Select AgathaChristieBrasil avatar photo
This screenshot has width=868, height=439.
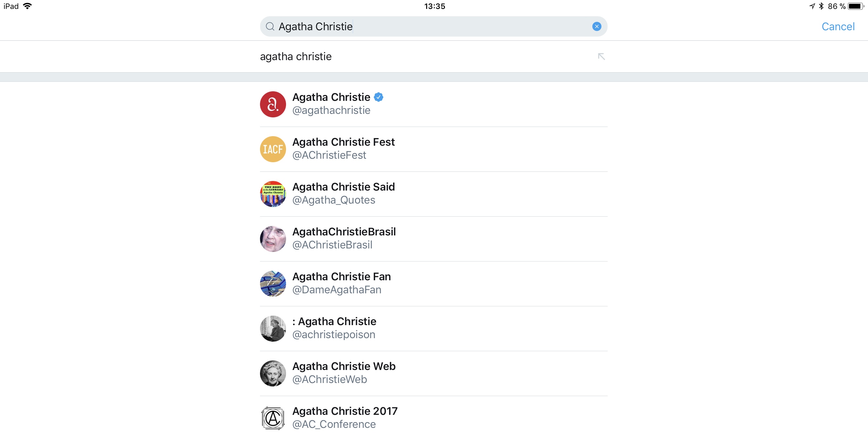click(273, 239)
